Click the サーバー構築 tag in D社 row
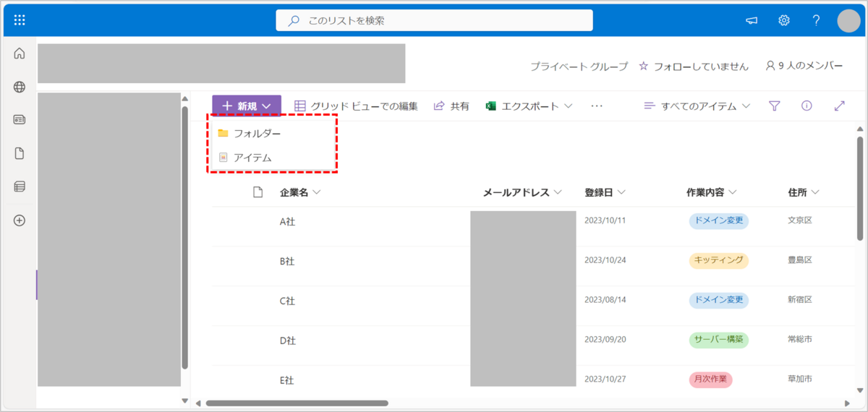 [x=718, y=340]
